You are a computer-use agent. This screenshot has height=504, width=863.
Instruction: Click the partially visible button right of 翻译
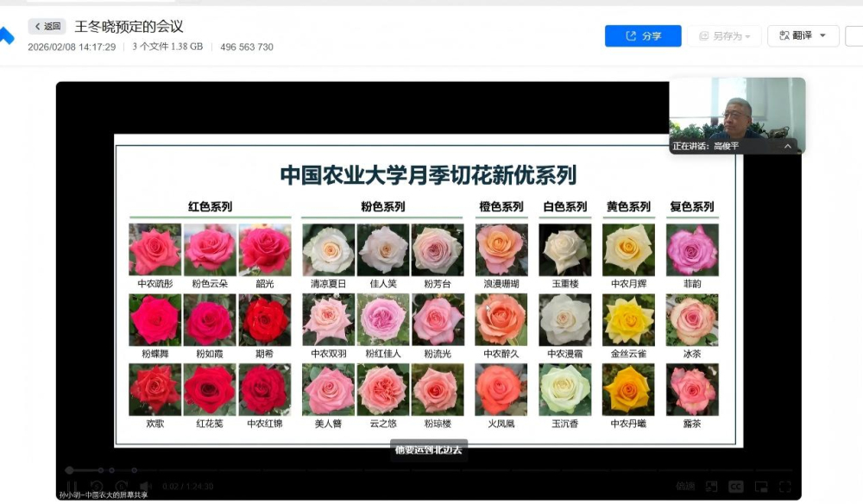(x=854, y=36)
